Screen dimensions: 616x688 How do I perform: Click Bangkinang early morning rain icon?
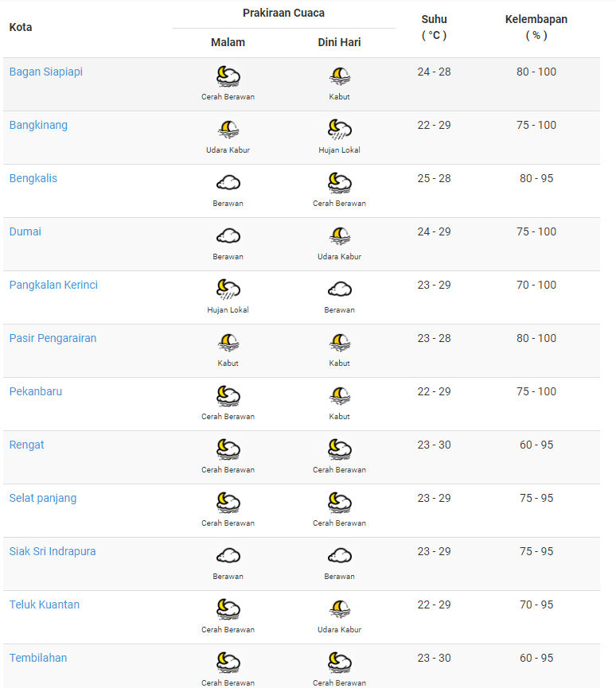(x=340, y=130)
